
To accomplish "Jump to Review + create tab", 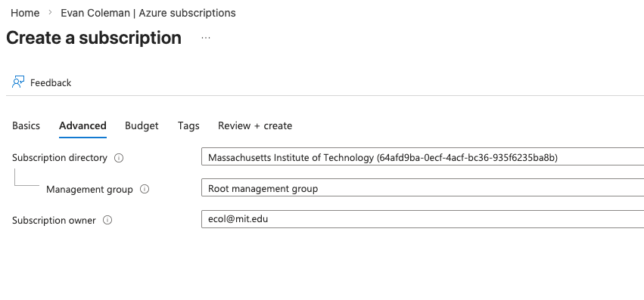I will point(255,125).
